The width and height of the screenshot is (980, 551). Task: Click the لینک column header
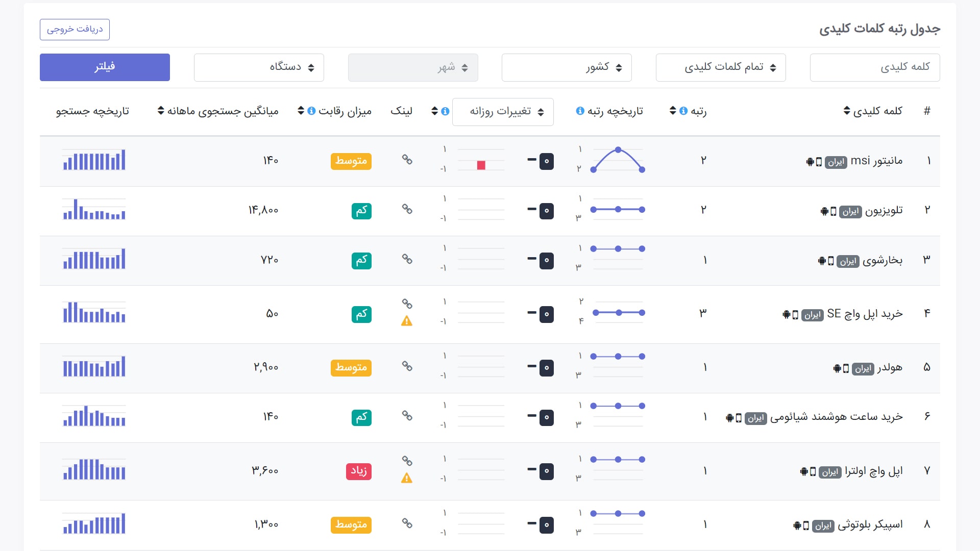401,111
